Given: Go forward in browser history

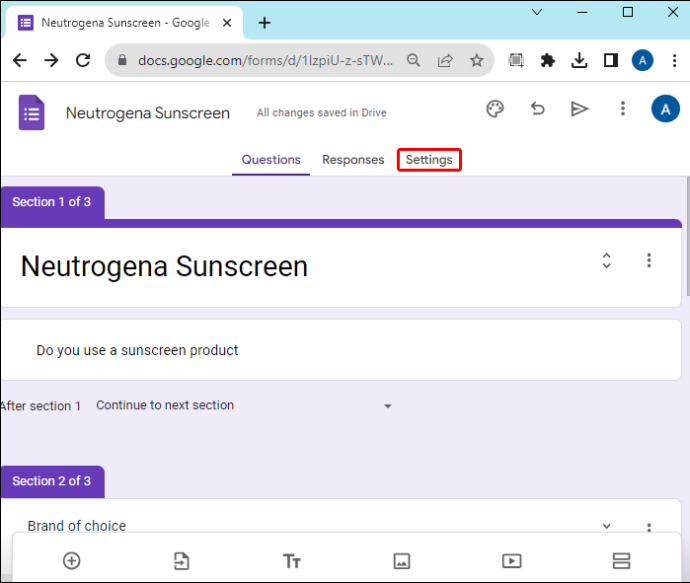Looking at the screenshot, I should (x=51, y=60).
